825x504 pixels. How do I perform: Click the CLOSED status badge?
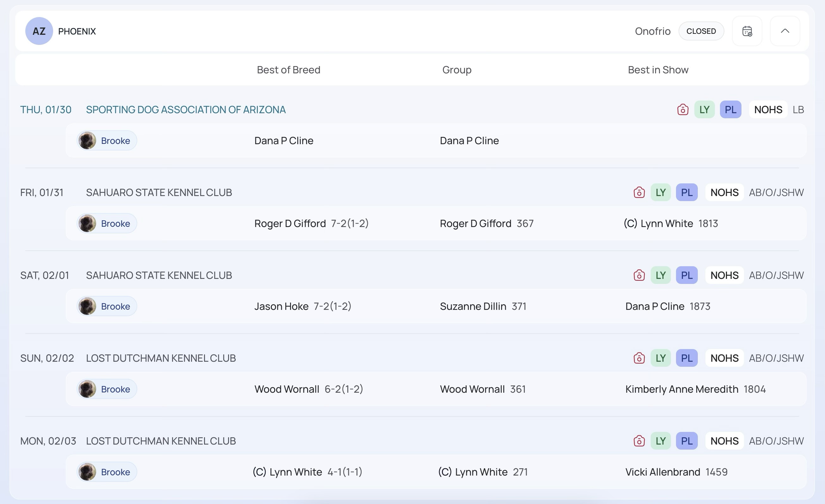click(701, 31)
